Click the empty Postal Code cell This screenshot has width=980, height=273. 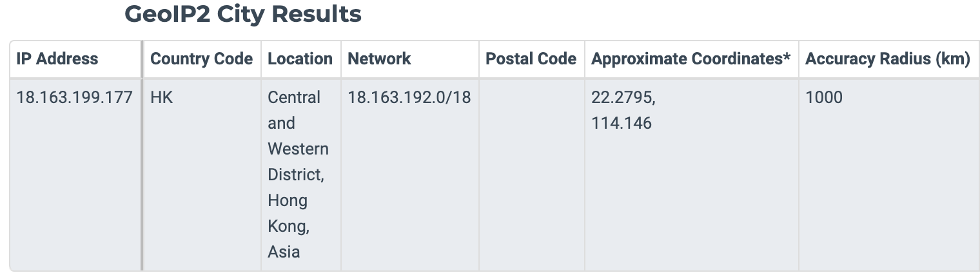531,174
